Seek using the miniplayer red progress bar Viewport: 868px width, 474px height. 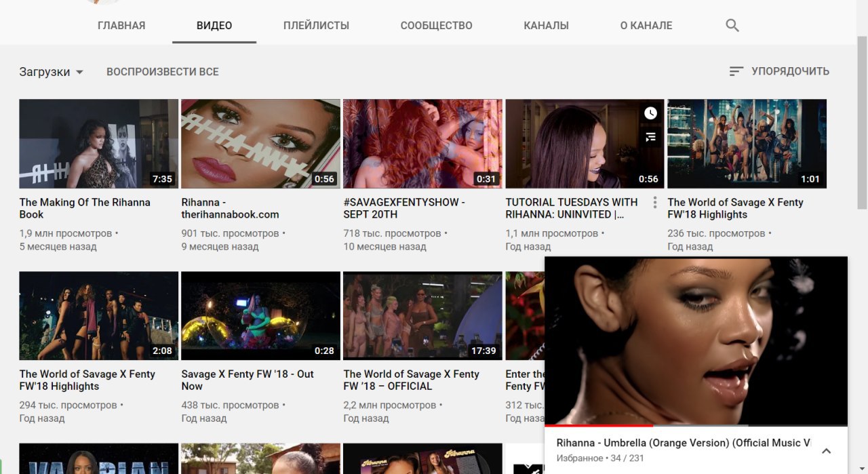tap(696, 426)
